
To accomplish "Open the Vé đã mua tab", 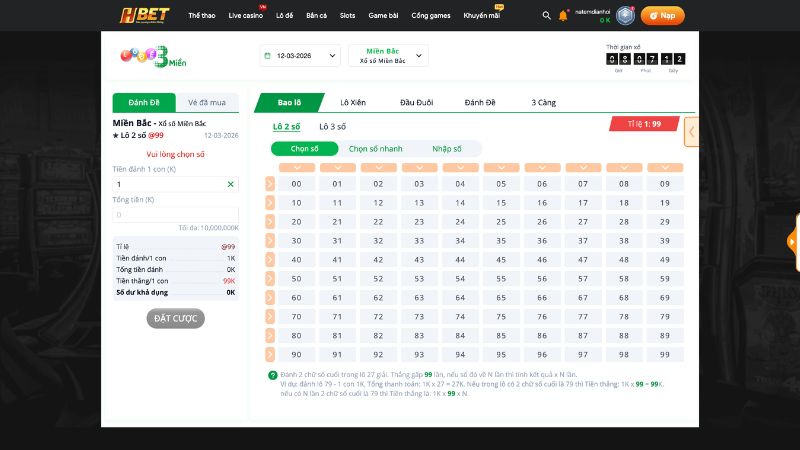I will pos(207,102).
